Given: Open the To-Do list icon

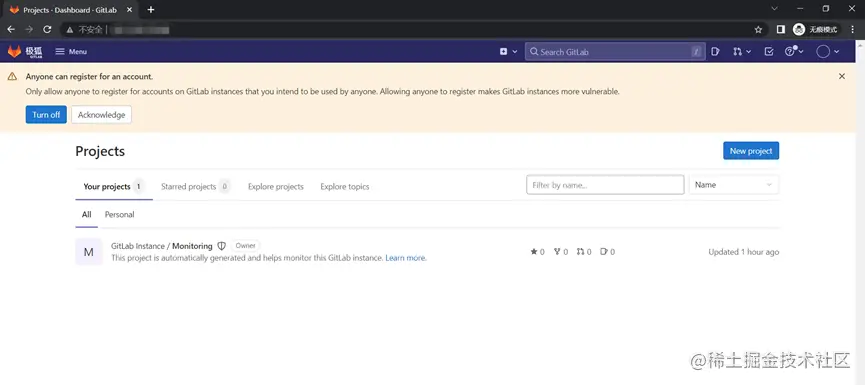Looking at the screenshot, I should 769,52.
